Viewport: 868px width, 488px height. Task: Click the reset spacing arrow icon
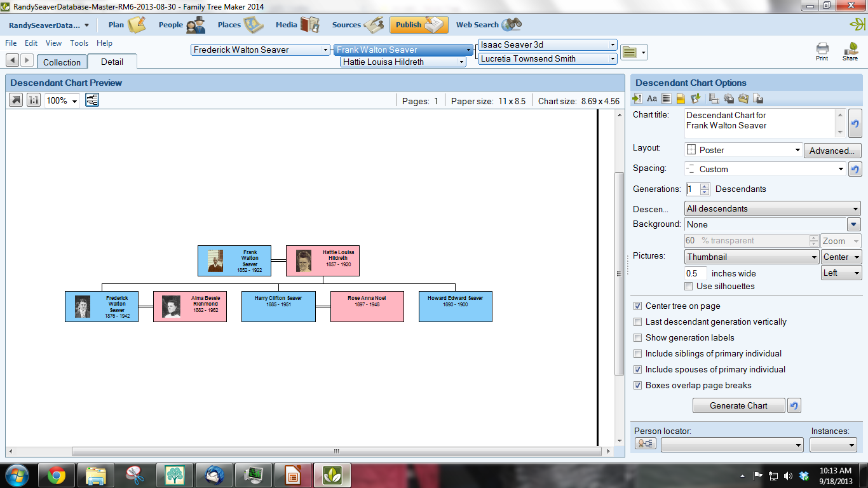(855, 169)
